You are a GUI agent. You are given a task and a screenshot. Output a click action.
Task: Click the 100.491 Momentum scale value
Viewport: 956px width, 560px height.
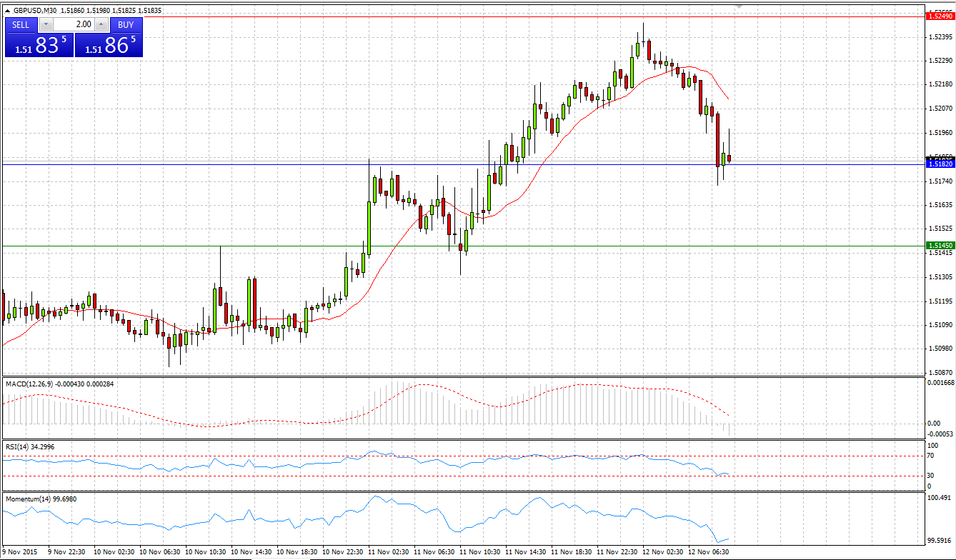(x=940, y=497)
